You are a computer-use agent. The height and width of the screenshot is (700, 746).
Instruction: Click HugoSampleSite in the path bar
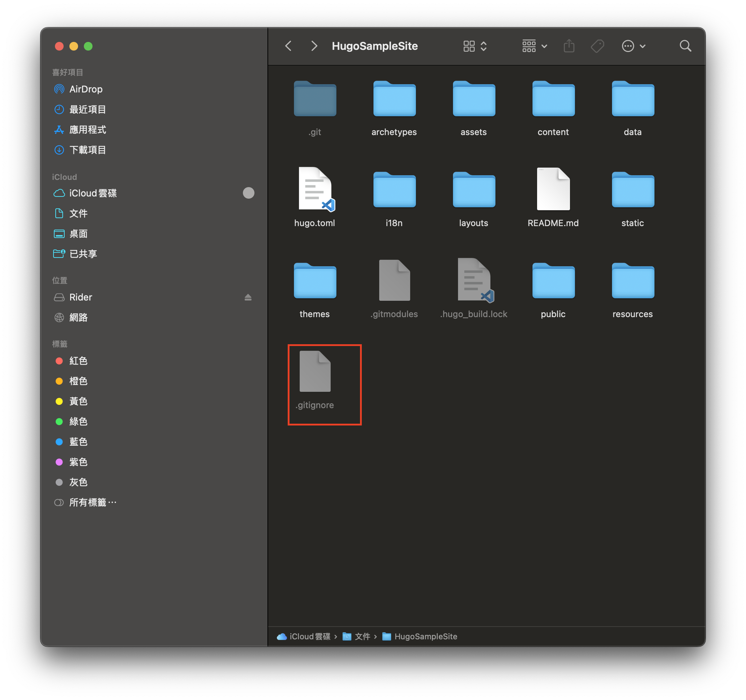tap(420, 636)
